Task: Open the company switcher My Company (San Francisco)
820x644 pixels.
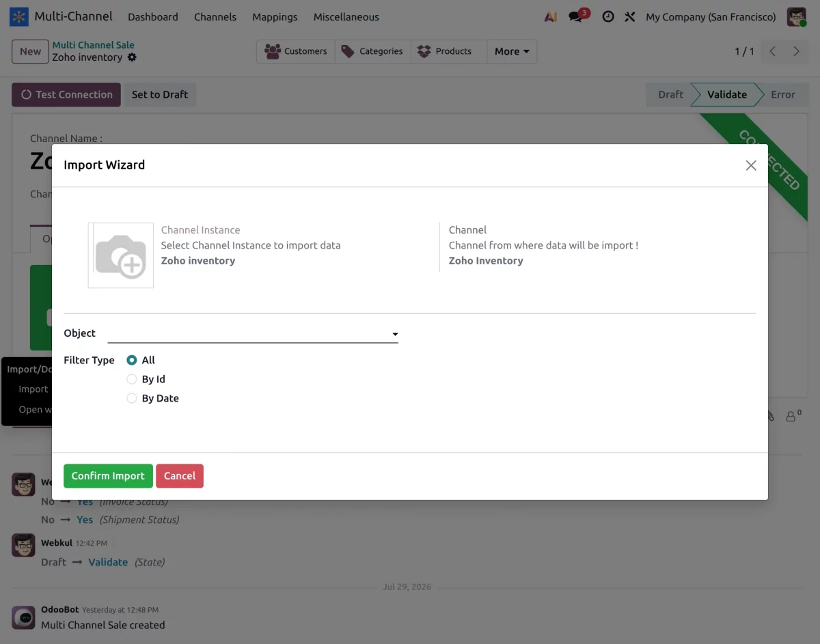Action: point(711,17)
